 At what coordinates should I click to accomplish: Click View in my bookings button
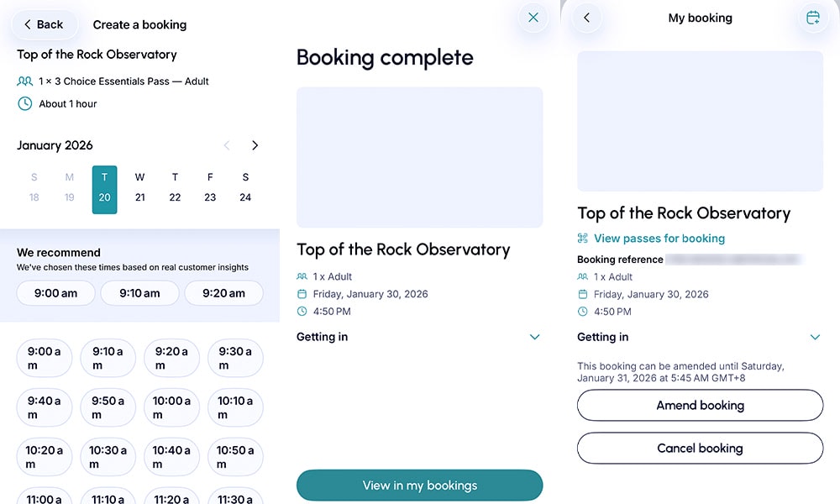coord(419,486)
